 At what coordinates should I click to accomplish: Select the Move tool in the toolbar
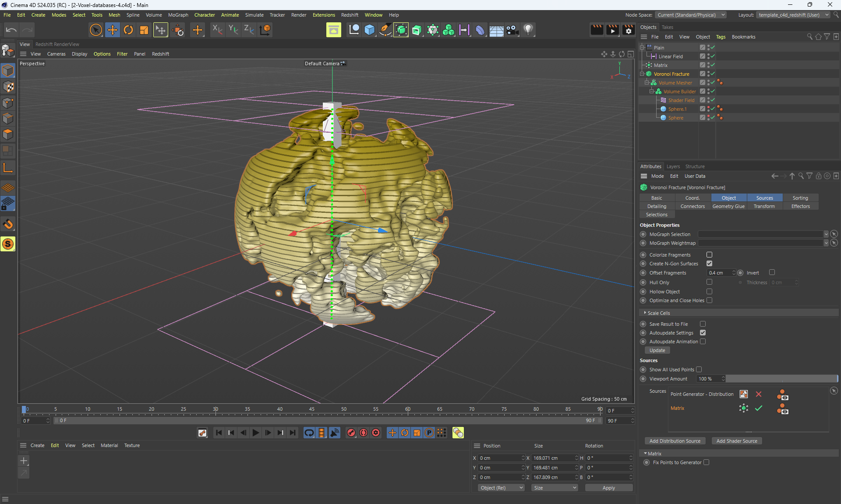[x=112, y=30]
